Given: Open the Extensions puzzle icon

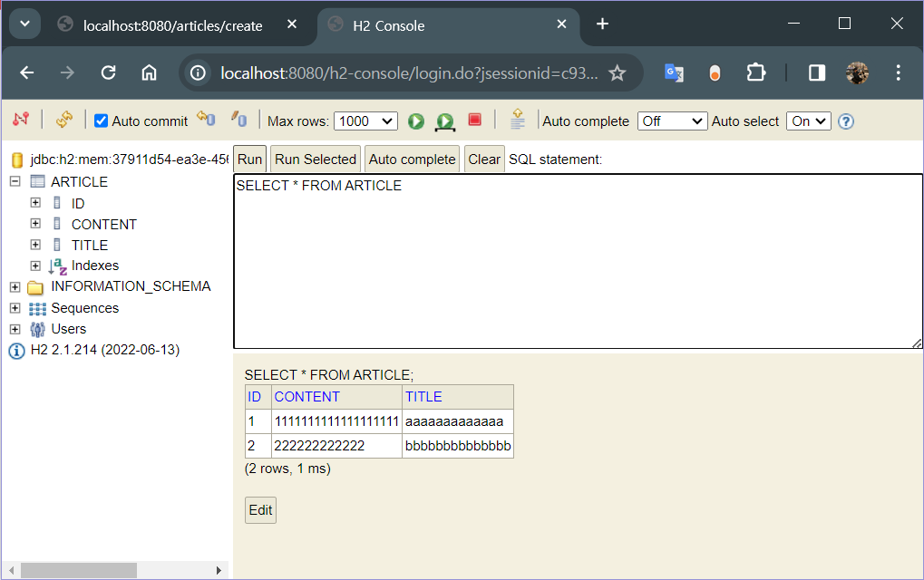Looking at the screenshot, I should click(756, 72).
